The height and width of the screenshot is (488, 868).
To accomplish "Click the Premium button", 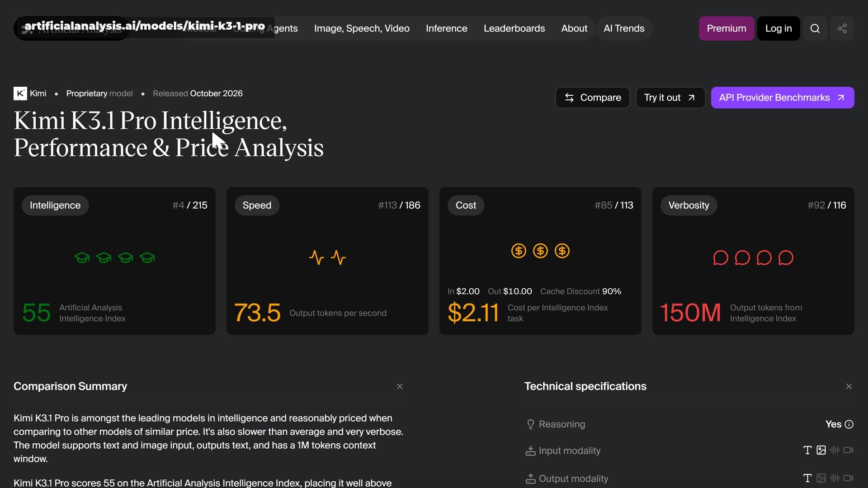I will (726, 28).
